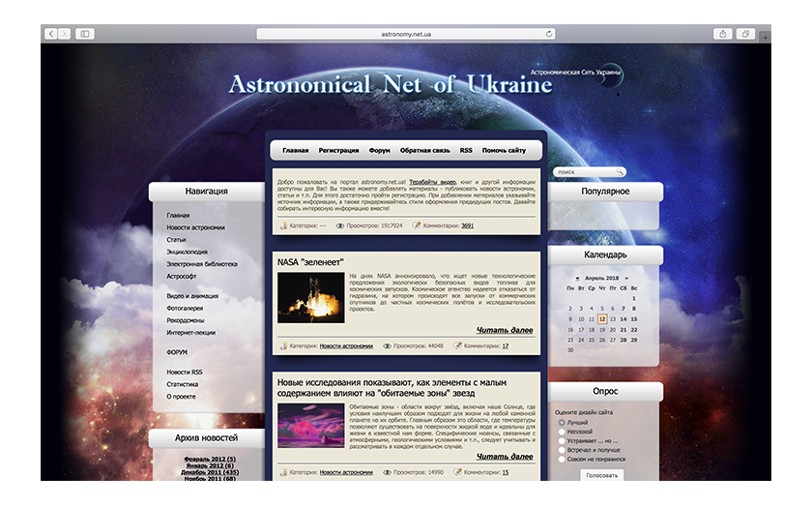The height and width of the screenshot is (508, 812).
Task: Select highlighted day 12 in the calendar
Action: tap(601, 319)
